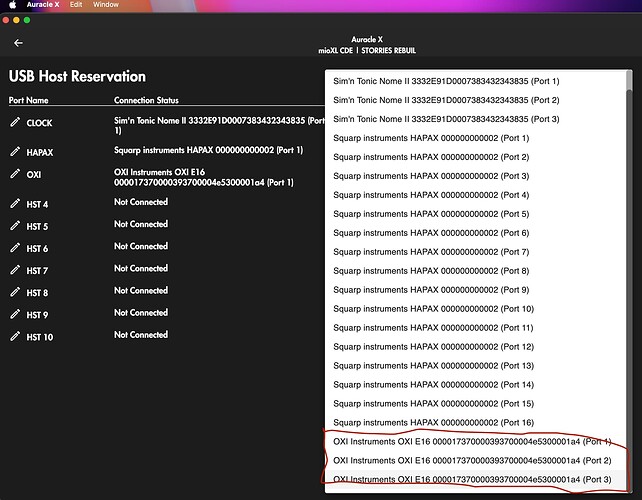642x500 pixels.
Task: Click Not Connected status for HST 9
Action: click(141, 312)
